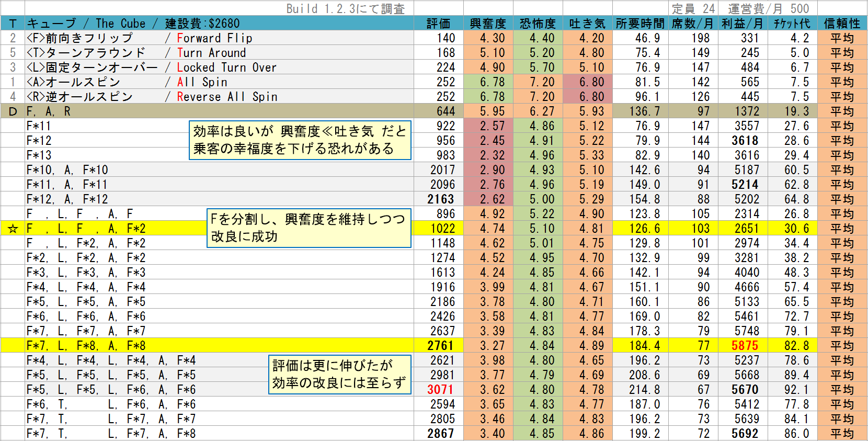The image size is (868, 441).
Task: Click the yellow row F*7, L, F*8, A, F*8
Action: 434,346
